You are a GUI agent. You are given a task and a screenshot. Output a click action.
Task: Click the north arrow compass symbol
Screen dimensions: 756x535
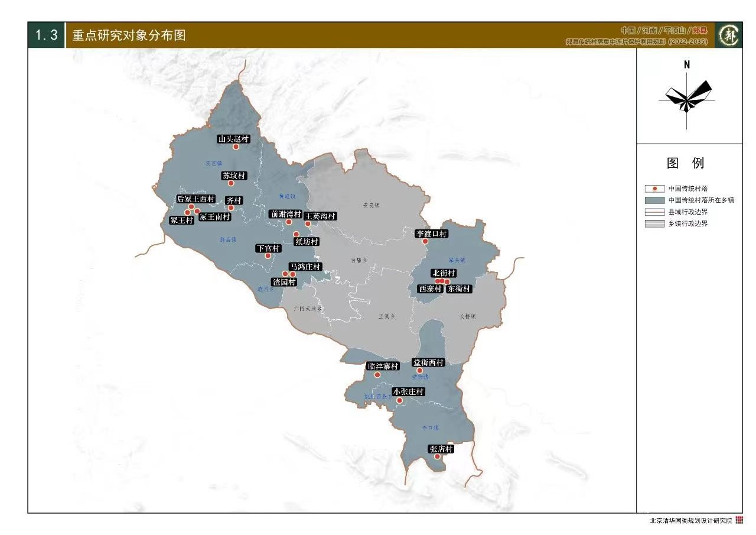click(686, 100)
